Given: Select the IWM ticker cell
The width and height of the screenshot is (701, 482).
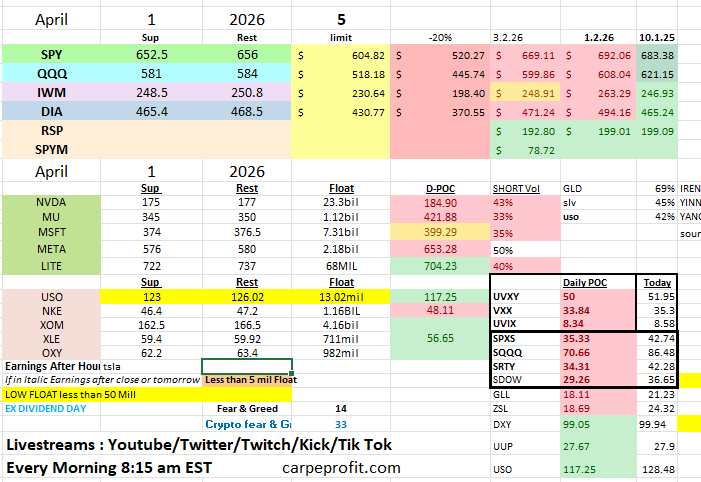Looking at the screenshot, I should point(51,93).
